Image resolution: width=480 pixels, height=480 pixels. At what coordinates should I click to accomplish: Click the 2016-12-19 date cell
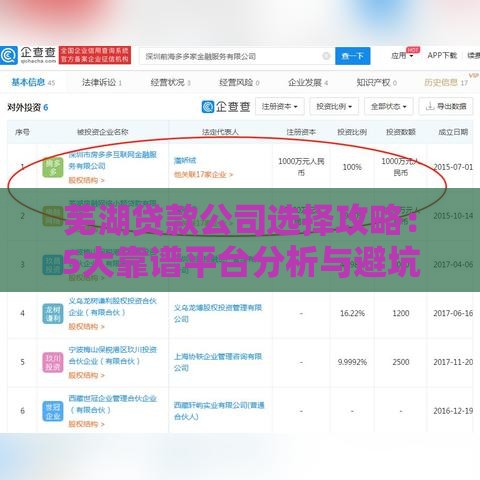(x=453, y=411)
